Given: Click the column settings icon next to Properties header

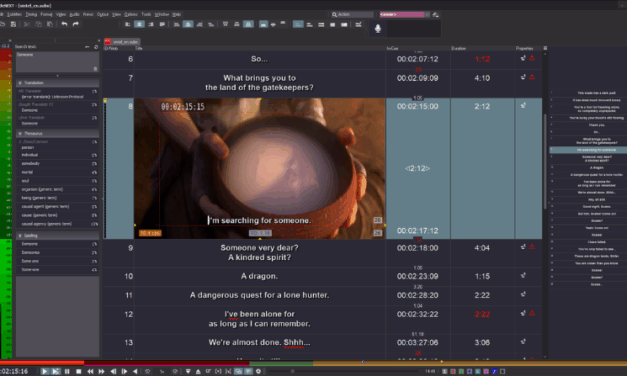Looking at the screenshot, I should click(545, 48).
